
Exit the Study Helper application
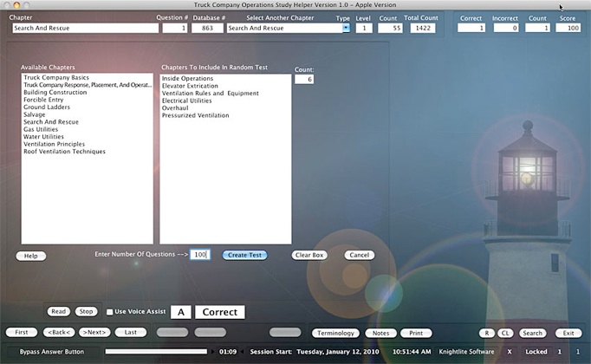point(568,333)
